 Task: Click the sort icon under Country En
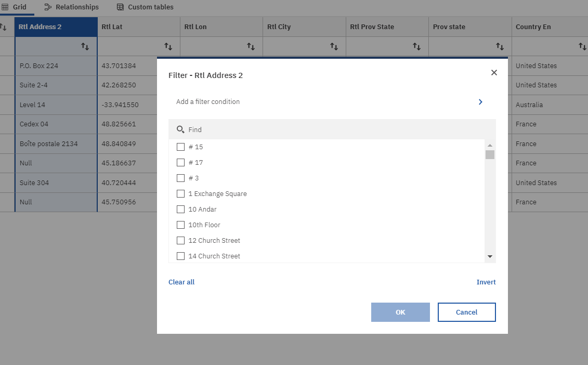(582, 46)
